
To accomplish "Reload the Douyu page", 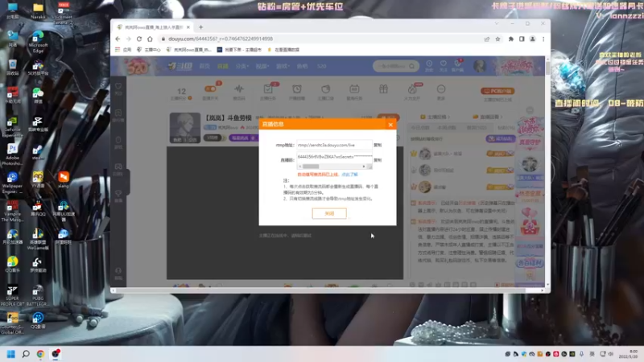I will pyautogui.click(x=139, y=39).
